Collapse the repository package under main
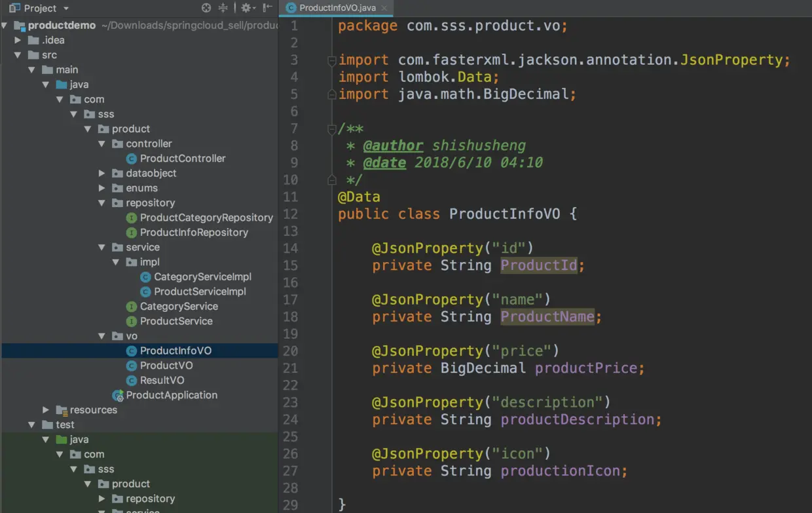The width and height of the screenshot is (812, 513). click(x=101, y=203)
